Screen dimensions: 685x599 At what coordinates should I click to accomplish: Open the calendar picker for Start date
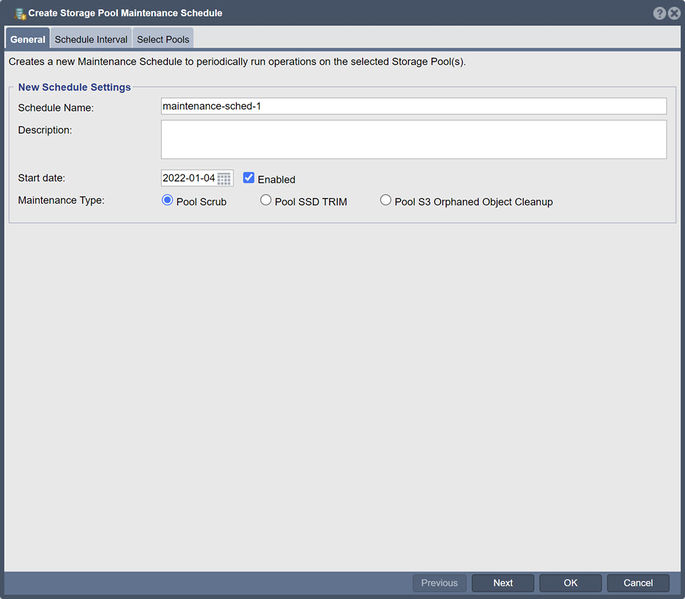click(224, 178)
